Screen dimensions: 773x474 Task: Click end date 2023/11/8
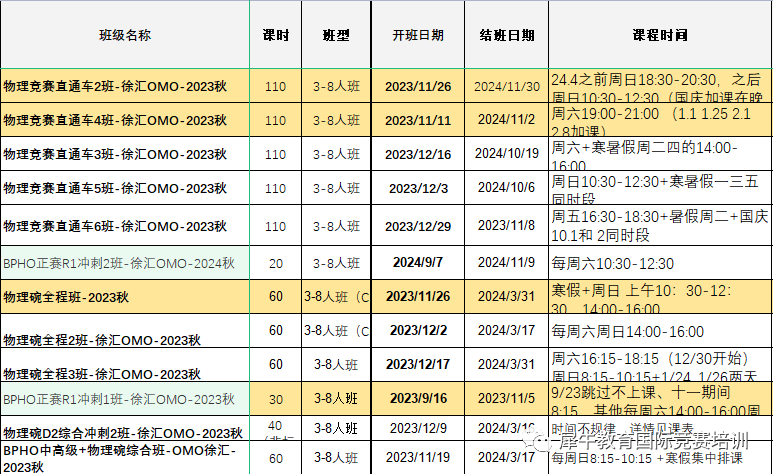(506, 225)
